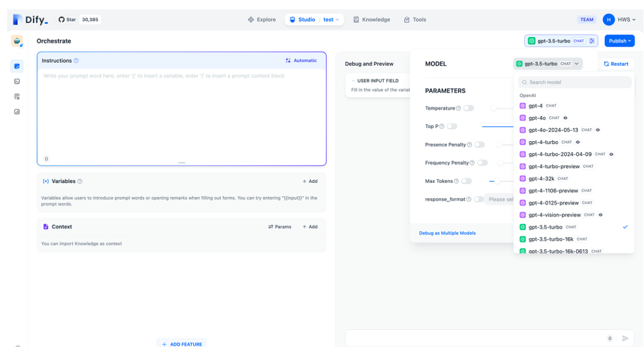Image resolution: width=644 pixels, height=347 pixels.
Task: Open the response_format select dropdown
Action: (x=499, y=199)
